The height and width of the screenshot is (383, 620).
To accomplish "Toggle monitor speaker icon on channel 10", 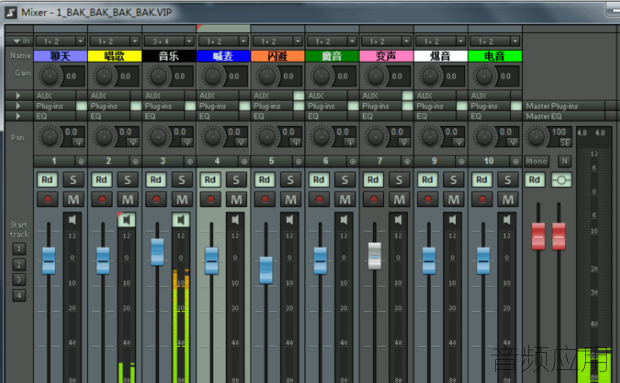I will click(507, 220).
